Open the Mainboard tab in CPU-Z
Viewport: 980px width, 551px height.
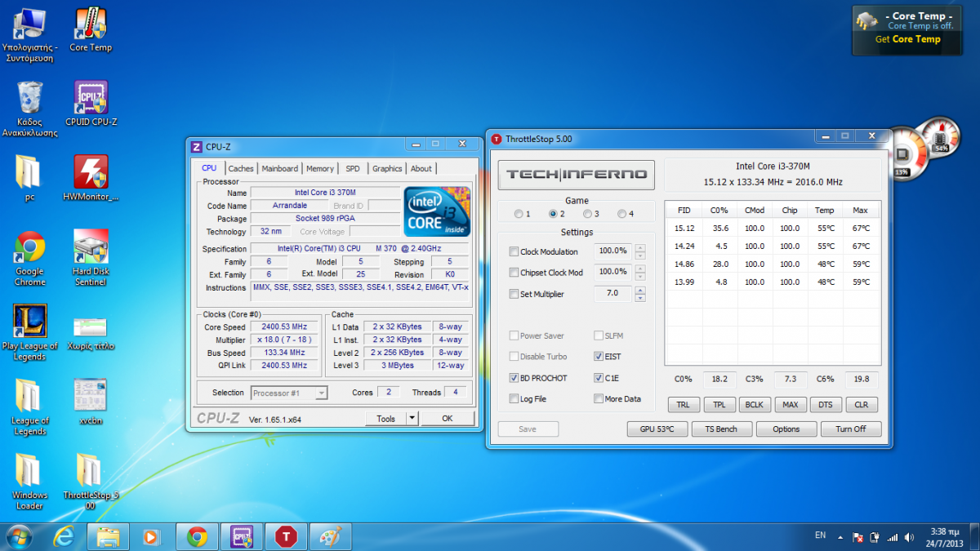[280, 168]
